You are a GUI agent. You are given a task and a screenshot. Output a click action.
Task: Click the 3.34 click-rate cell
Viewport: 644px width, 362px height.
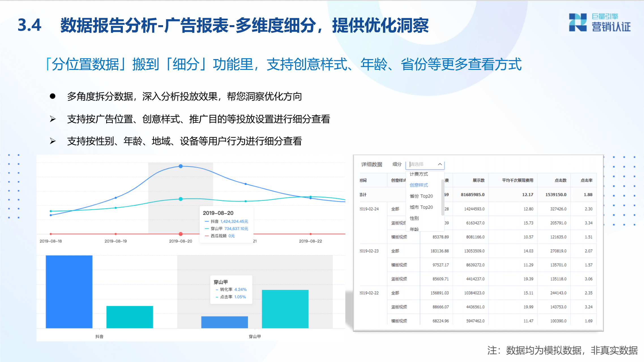pos(589,223)
